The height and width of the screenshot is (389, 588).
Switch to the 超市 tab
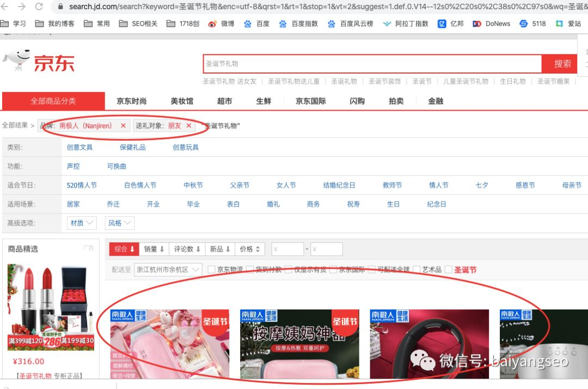[225, 101]
